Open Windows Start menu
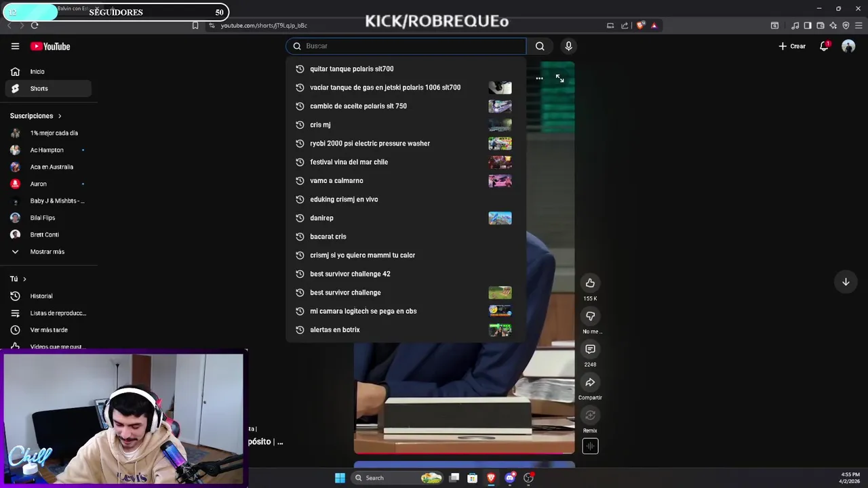This screenshot has width=868, height=488. click(340, 478)
